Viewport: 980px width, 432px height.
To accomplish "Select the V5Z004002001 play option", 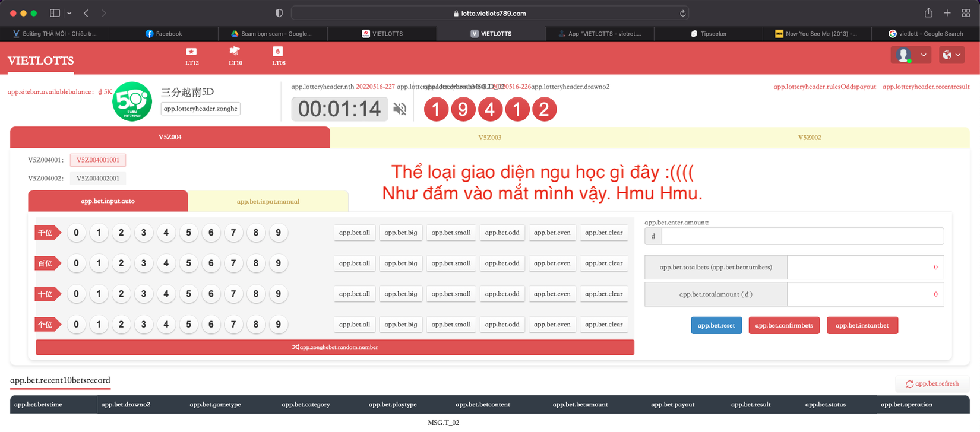I will pyautogui.click(x=98, y=178).
